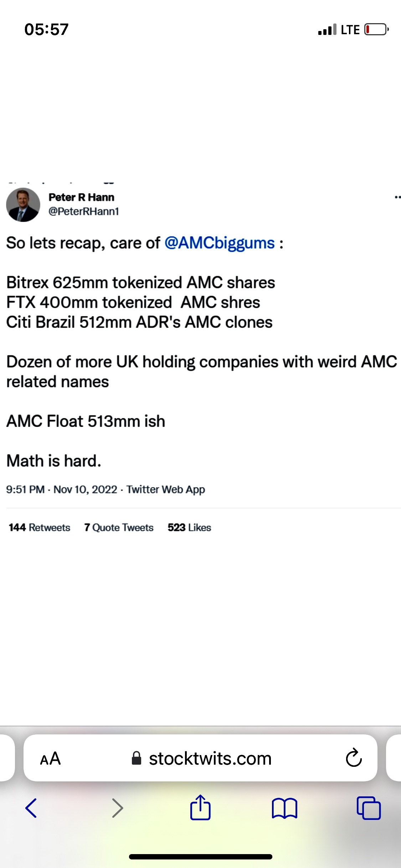This screenshot has width=401, height=868.
Task: Open the tweet's more options menu
Action: pos(397,198)
